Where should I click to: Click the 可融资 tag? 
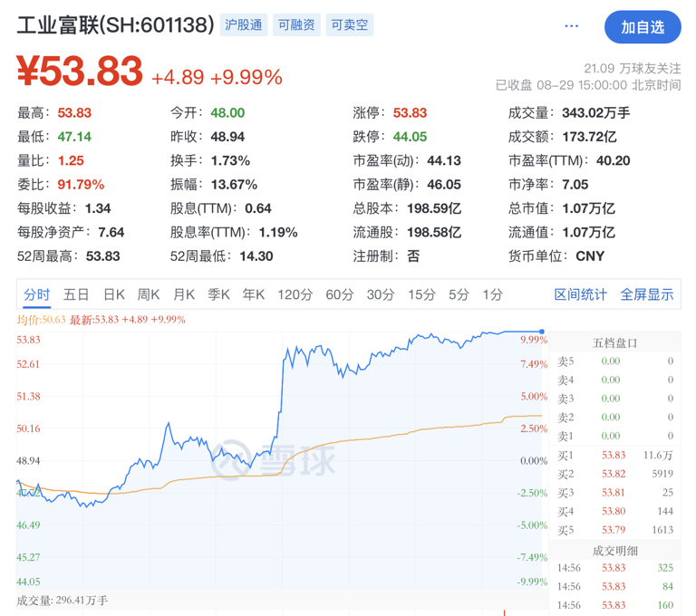tap(296, 24)
